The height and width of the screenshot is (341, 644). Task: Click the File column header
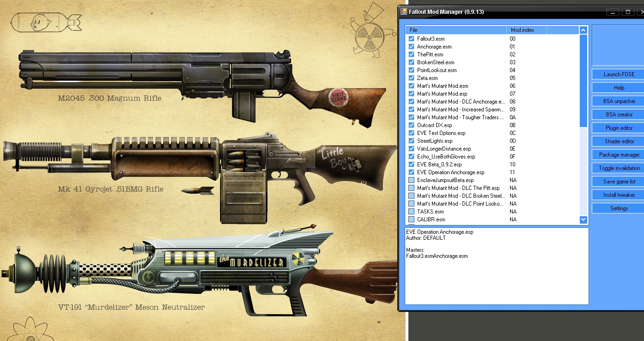click(x=456, y=30)
